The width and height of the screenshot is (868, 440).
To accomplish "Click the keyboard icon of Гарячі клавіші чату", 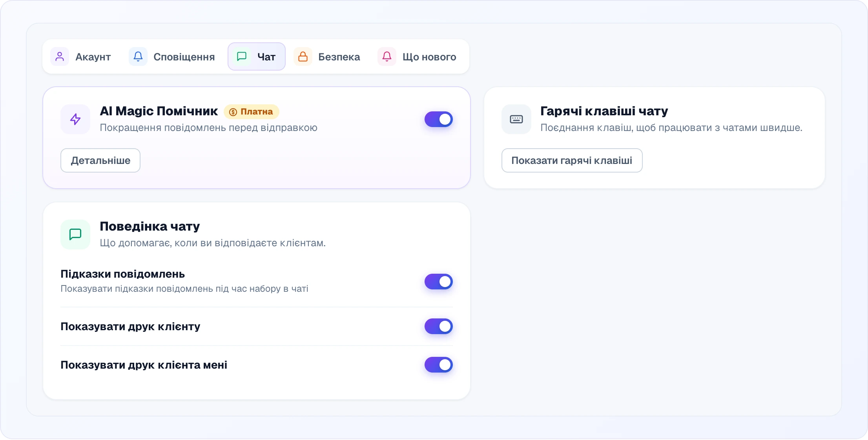I will pos(516,119).
